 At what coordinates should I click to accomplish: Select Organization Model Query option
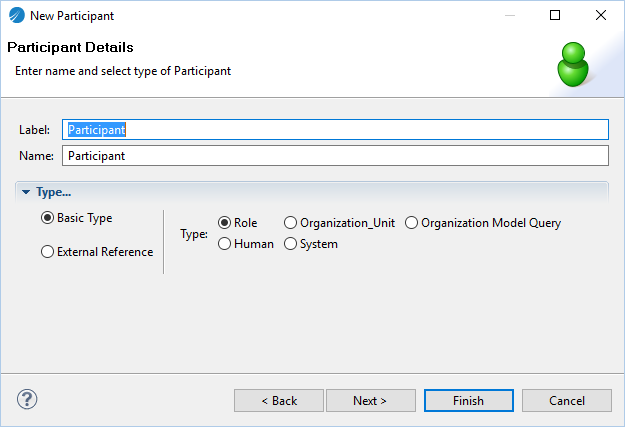[x=411, y=222]
